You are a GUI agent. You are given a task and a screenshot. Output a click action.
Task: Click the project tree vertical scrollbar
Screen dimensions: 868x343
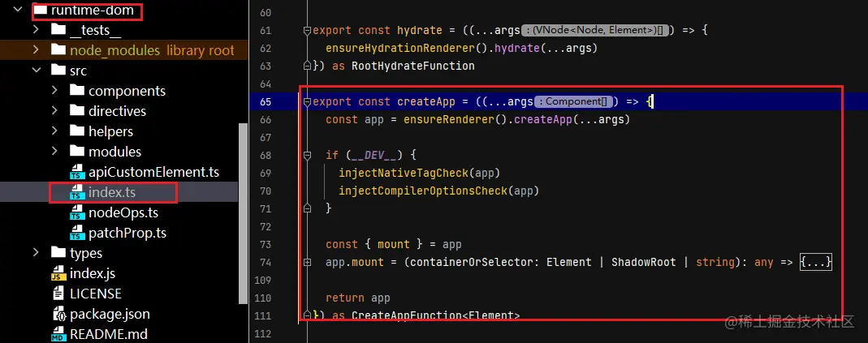[x=243, y=213]
